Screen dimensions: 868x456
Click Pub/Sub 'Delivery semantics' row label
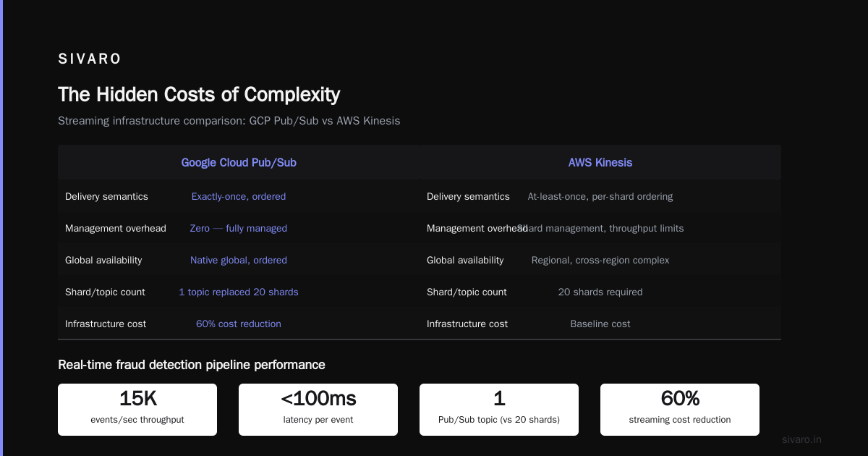tap(106, 196)
